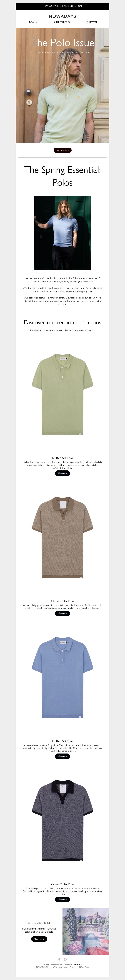The width and height of the screenshot is (125, 980).
Task: Click the Clara de Villiers painting image
Action: point(86,932)
